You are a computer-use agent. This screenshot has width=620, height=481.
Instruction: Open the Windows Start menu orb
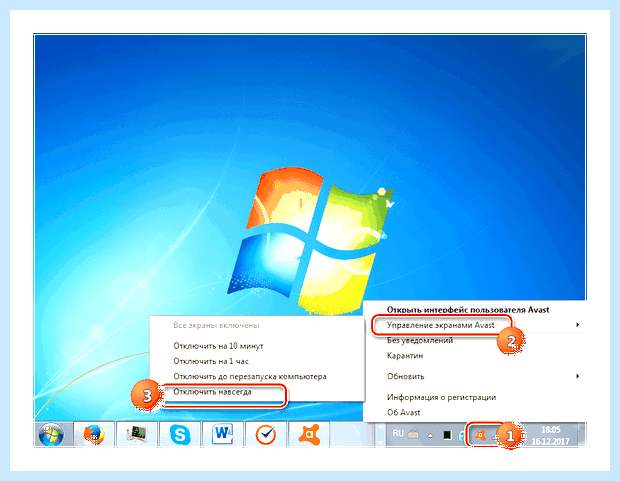[x=51, y=434]
